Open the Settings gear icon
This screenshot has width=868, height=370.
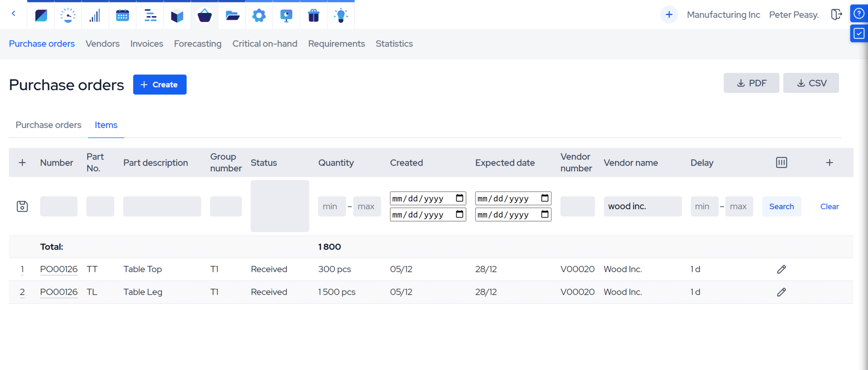point(259,16)
